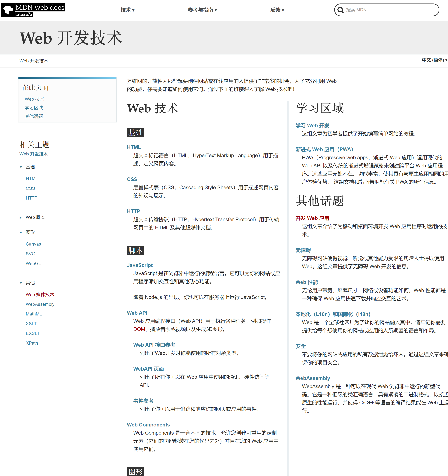Open 事件参考 link
The height and width of the screenshot is (476, 448).
(143, 401)
